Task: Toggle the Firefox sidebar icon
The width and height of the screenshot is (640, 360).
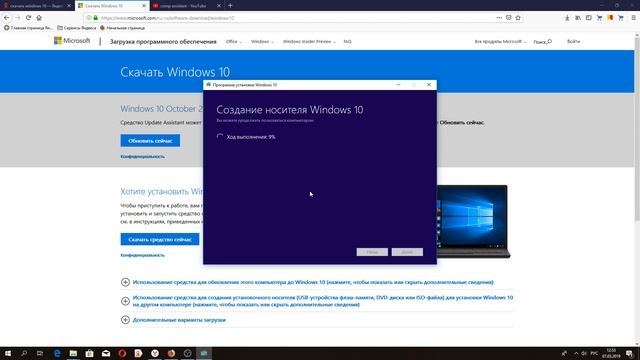Action: pos(589,18)
